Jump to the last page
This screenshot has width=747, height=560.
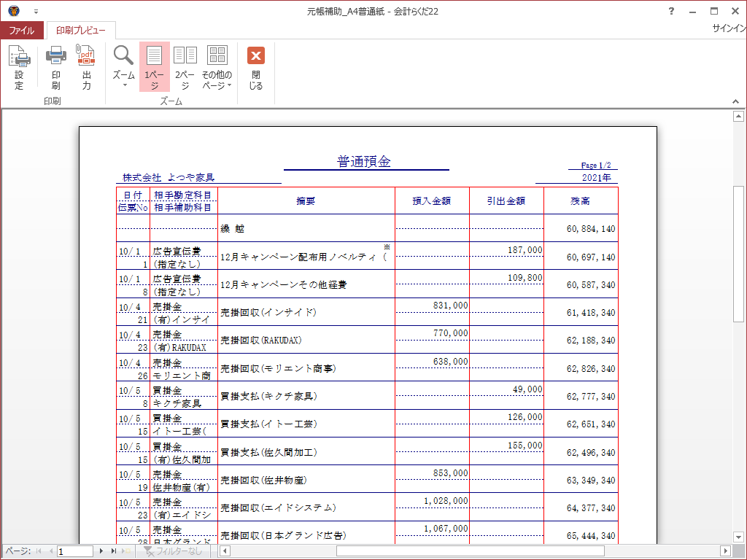pos(113,551)
